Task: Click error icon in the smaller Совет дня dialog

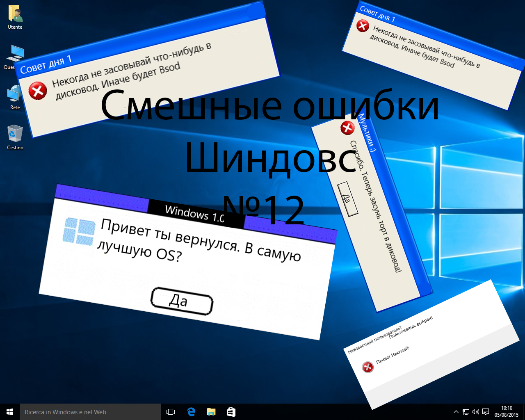Action: pyautogui.click(x=363, y=25)
